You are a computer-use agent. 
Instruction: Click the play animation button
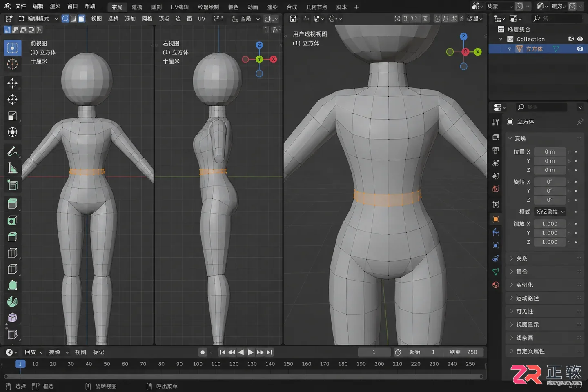[x=250, y=352]
